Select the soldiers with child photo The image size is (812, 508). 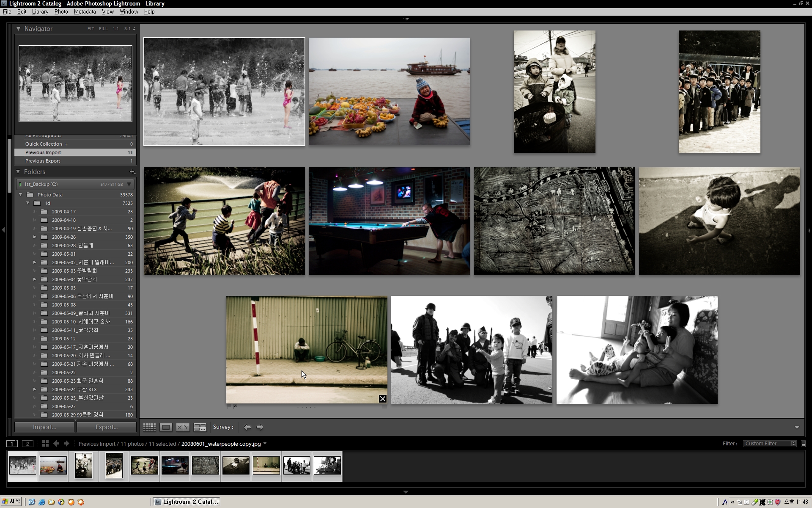point(472,350)
